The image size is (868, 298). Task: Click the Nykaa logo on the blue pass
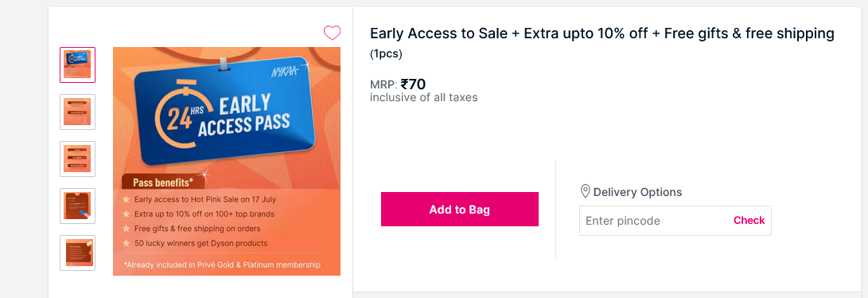(285, 71)
